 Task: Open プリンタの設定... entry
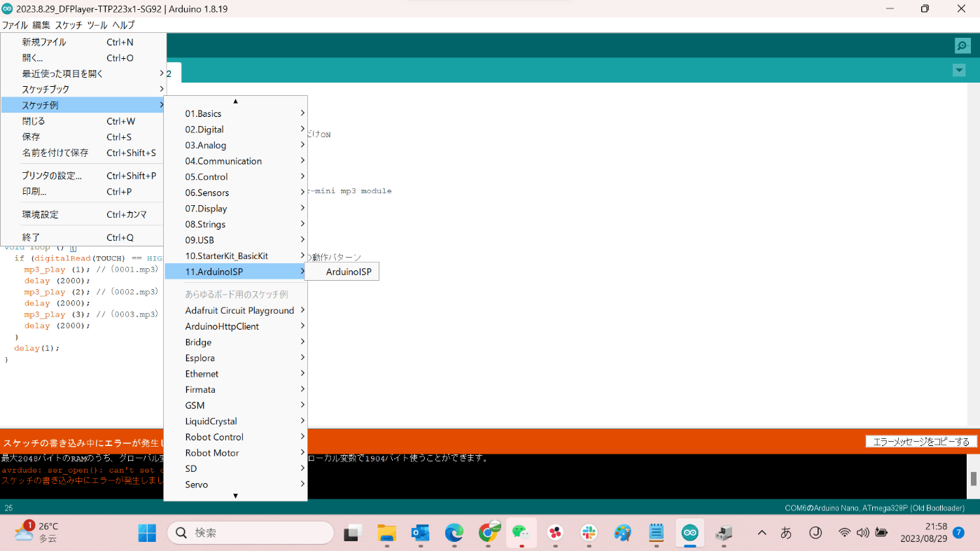tap(83, 176)
